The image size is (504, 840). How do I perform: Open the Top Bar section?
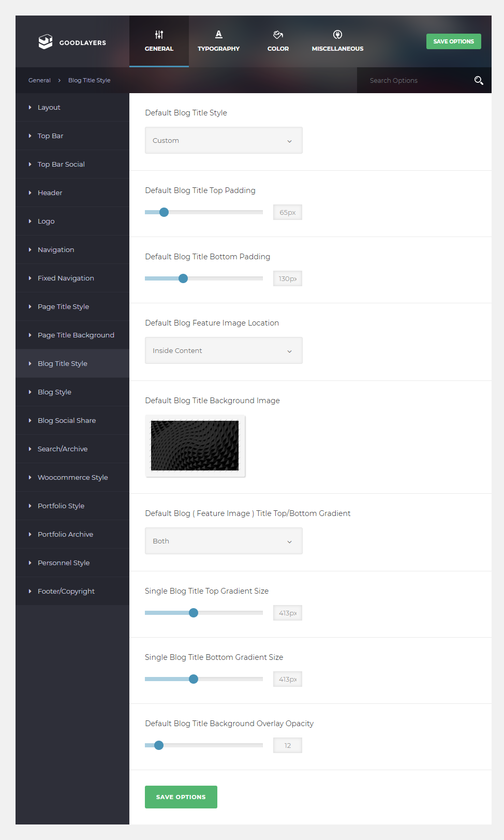72,136
